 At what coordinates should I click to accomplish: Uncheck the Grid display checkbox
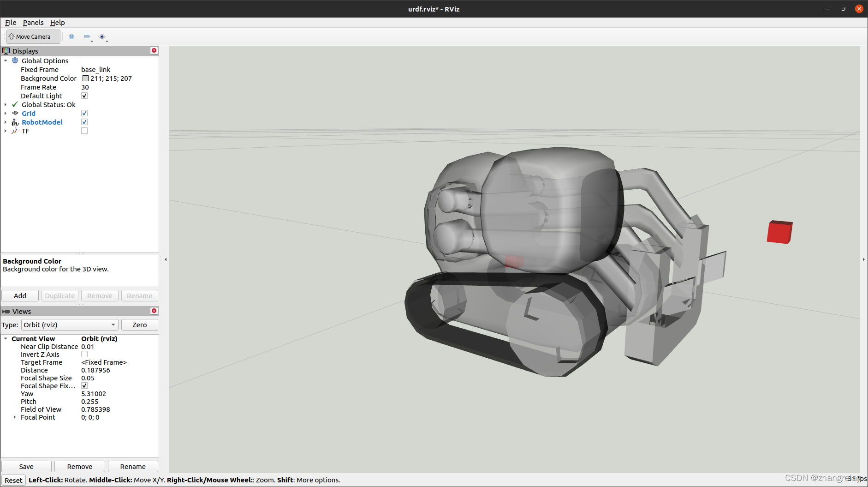coord(84,113)
